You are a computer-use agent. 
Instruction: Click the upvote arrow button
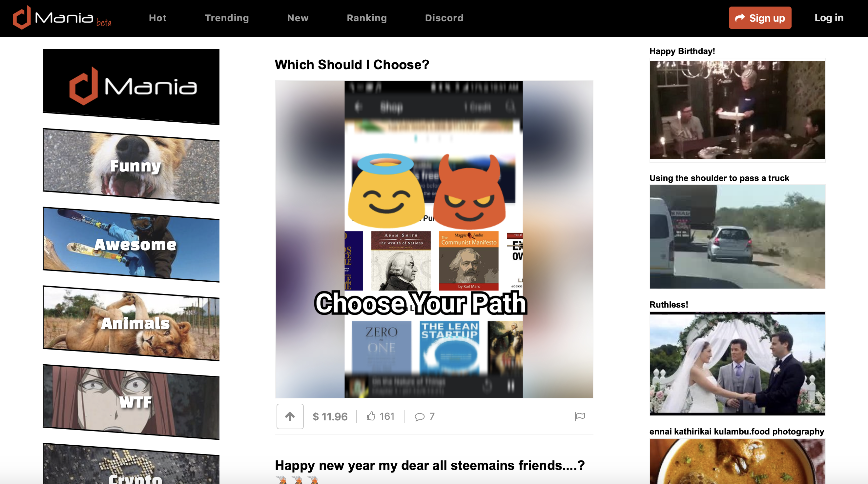[290, 416]
